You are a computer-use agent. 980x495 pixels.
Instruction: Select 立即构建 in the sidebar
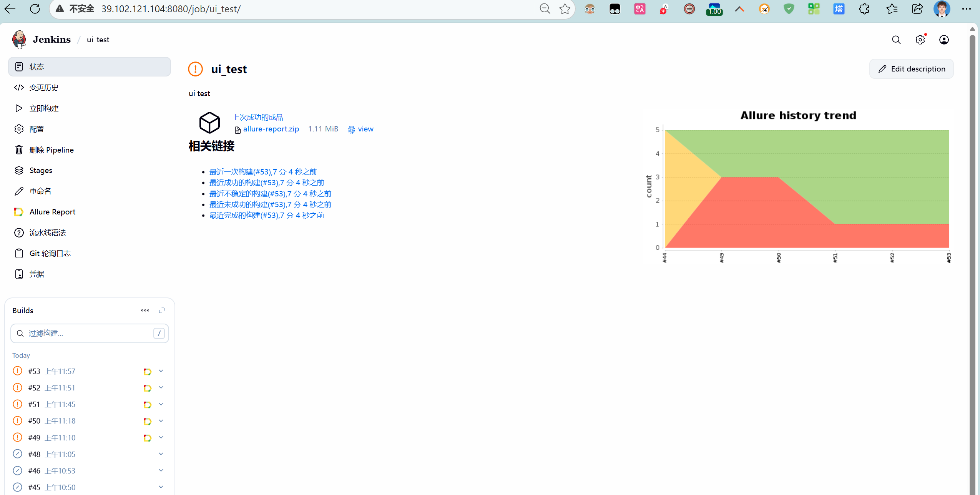click(44, 108)
